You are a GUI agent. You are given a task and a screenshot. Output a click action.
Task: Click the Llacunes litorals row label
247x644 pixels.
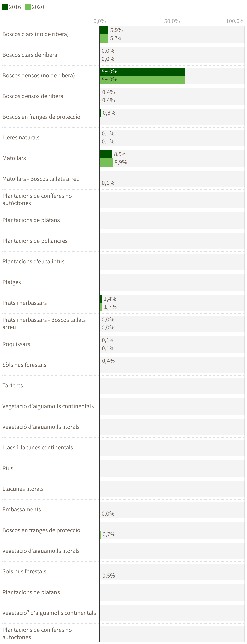pyautogui.click(x=23, y=489)
